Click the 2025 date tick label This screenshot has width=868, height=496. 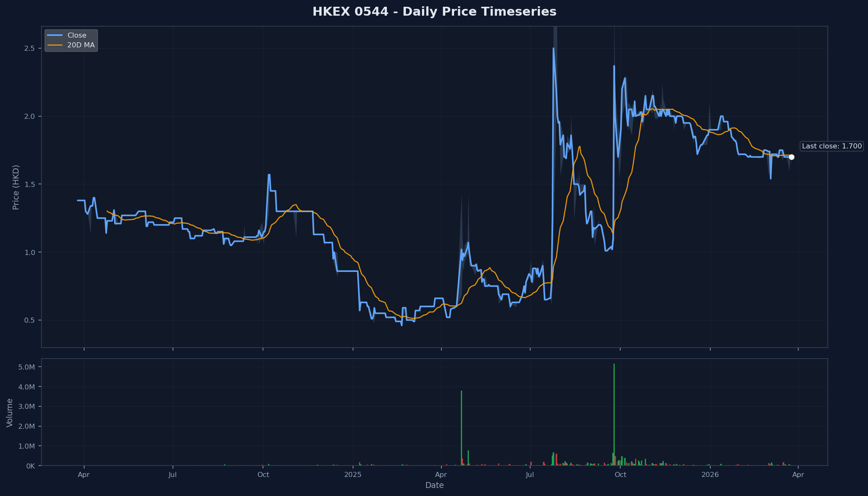click(353, 475)
